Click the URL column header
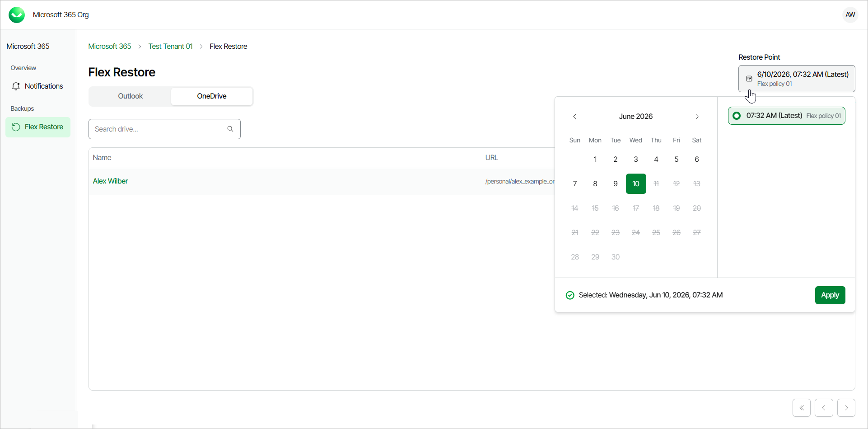The image size is (868, 429). coord(492,158)
